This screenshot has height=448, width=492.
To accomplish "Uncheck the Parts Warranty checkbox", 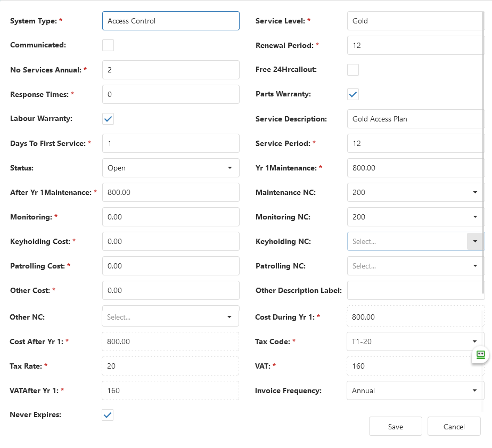I will pyautogui.click(x=353, y=94).
